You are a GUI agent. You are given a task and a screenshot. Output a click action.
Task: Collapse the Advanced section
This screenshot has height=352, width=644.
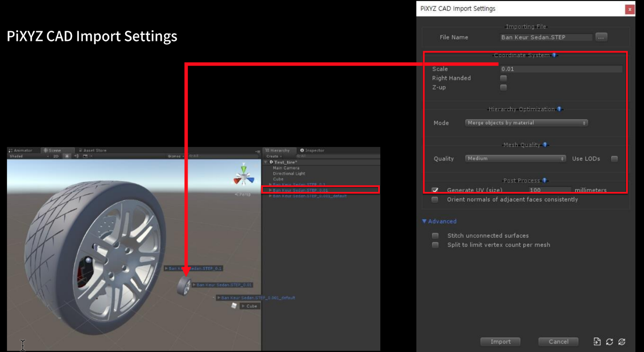click(x=424, y=221)
